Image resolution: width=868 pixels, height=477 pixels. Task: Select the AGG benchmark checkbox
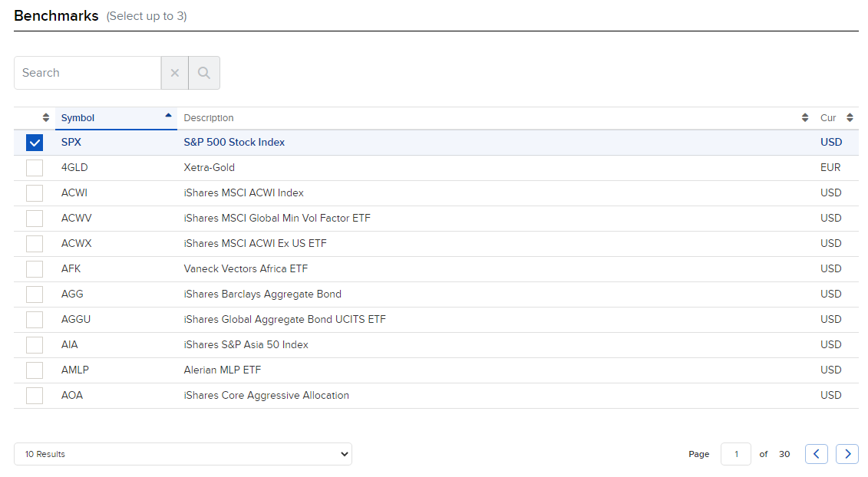click(x=34, y=294)
